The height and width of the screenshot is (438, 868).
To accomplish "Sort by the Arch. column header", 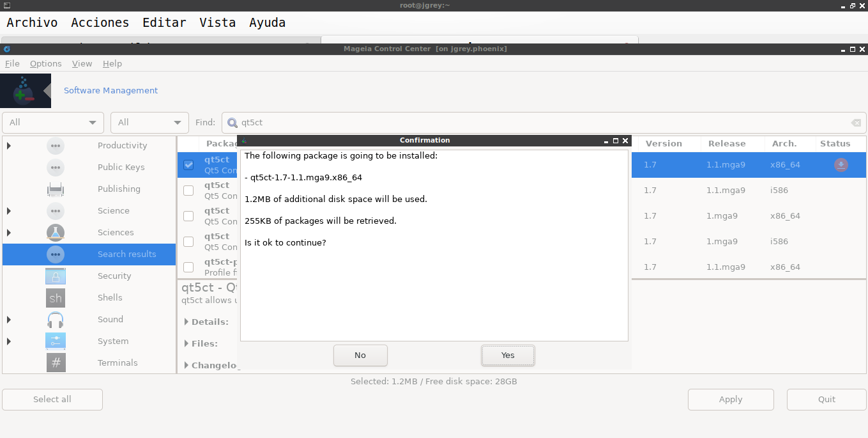I will 784,144.
